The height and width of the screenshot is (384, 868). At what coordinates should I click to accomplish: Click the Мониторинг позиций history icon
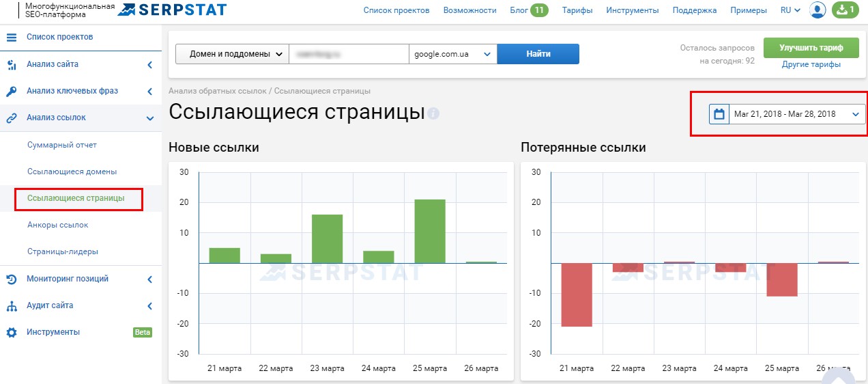coord(11,279)
